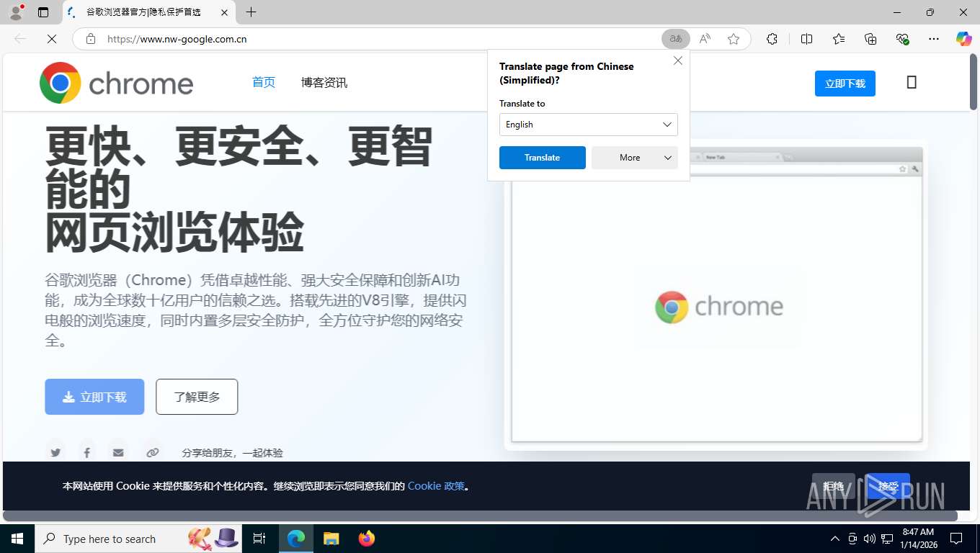The width and height of the screenshot is (980, 553).
Task: Select the 博客资讯 navigation item
Action: tap(324, 82)
